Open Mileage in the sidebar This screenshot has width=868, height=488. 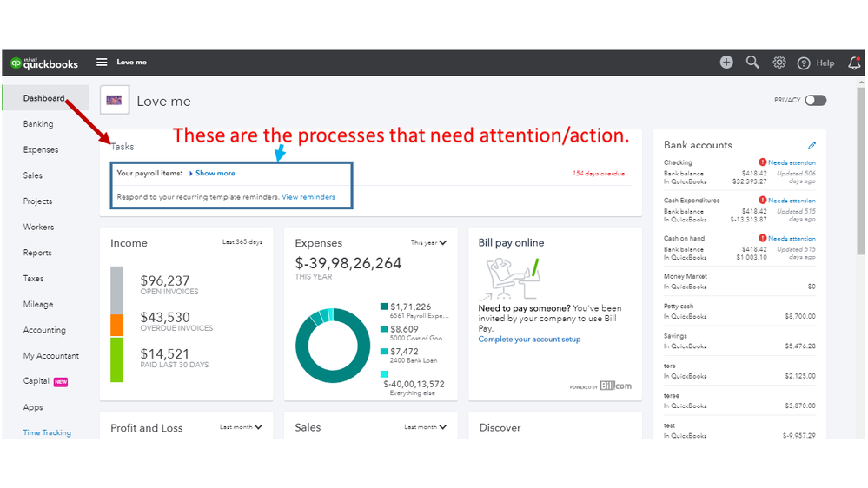(x=38, y=304)
